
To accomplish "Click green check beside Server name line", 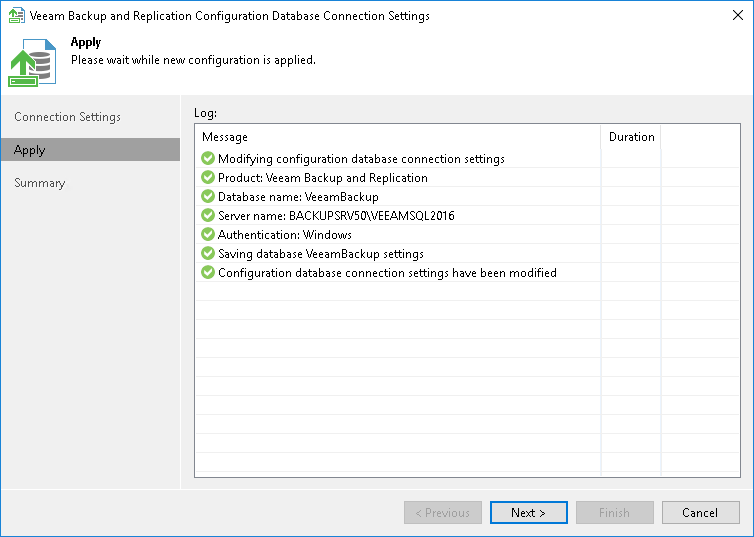I will coord(208,216).
